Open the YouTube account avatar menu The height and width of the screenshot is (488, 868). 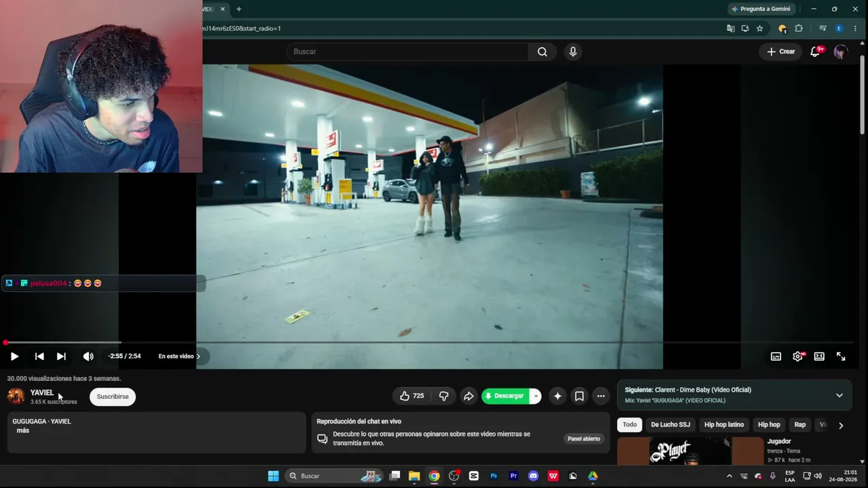click(x=841, y=52)
